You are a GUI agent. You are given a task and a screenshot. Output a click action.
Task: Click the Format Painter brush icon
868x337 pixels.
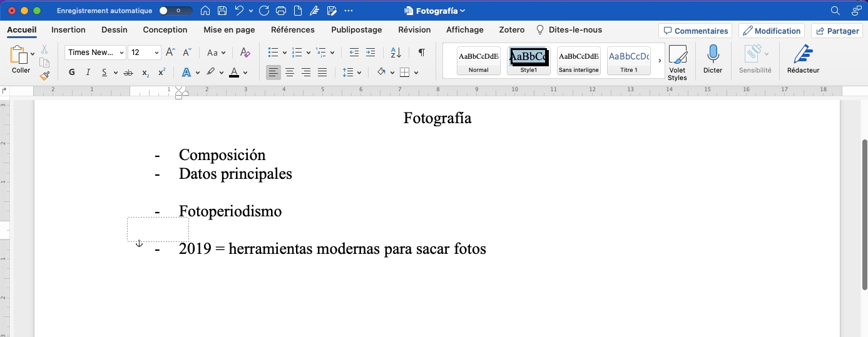(44, 76)
